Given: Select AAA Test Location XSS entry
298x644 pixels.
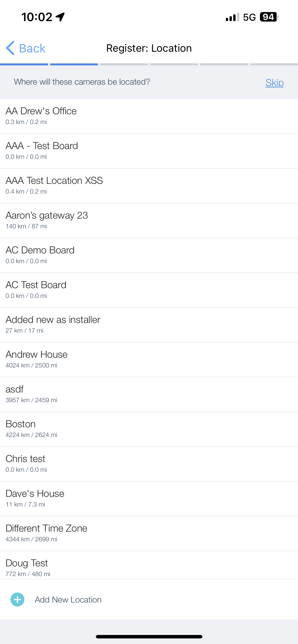Looking at the screenshot, I should pyautogui.click(x=149, y=185).
